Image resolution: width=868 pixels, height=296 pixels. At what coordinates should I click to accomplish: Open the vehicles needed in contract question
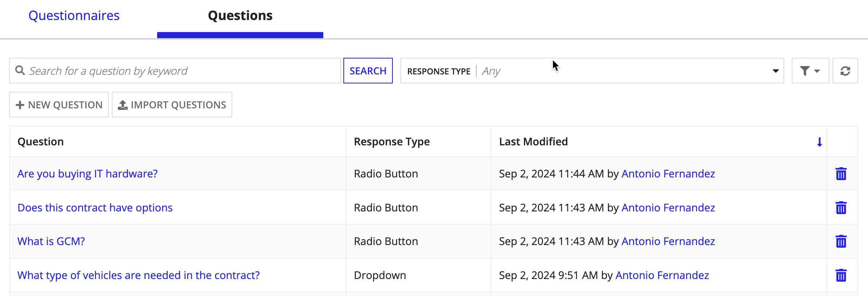click(139, 275)
